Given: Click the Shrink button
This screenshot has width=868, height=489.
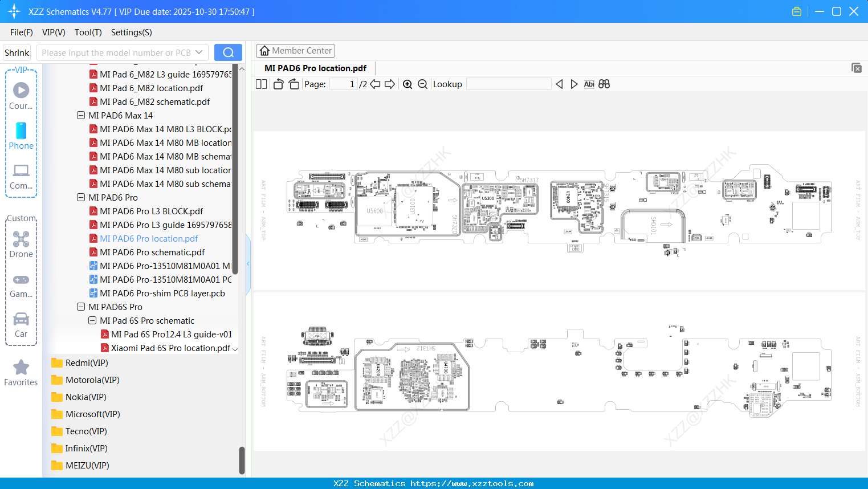Looking at the screenshot, I should pos(17,52).
